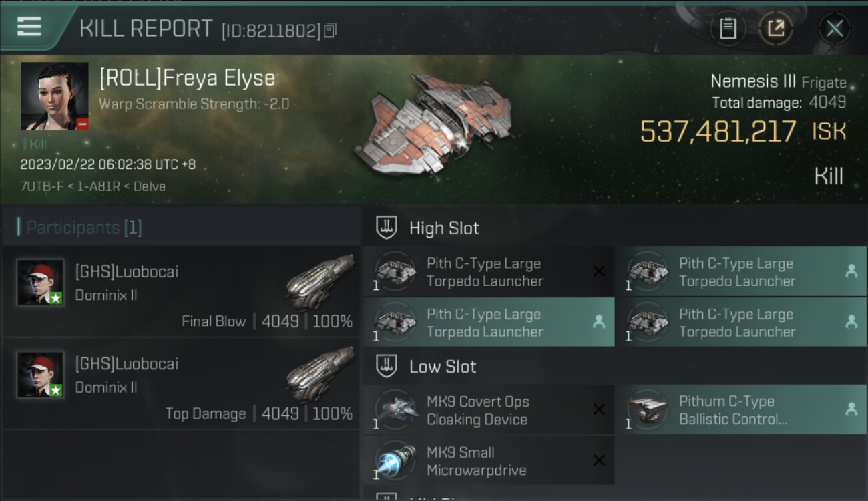Close the kill report window
The width and height of the screenshot is (868, 501).
[835, 29]
